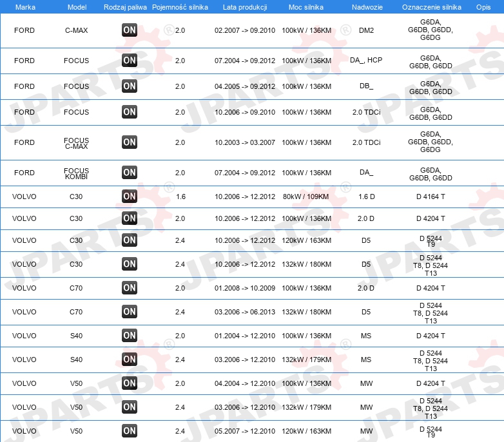
Task: Click the ON icon in the VOLVO S40 2.4 row
Action: (130, 359)
